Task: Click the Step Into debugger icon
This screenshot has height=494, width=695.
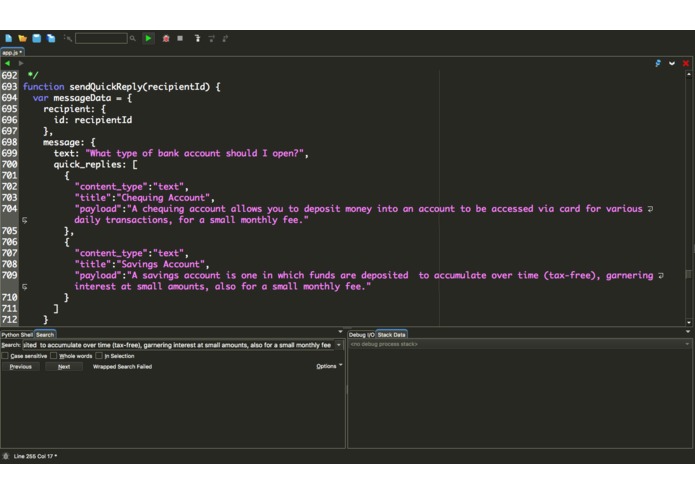Action: pyautogui.click(x=197, y=39)
